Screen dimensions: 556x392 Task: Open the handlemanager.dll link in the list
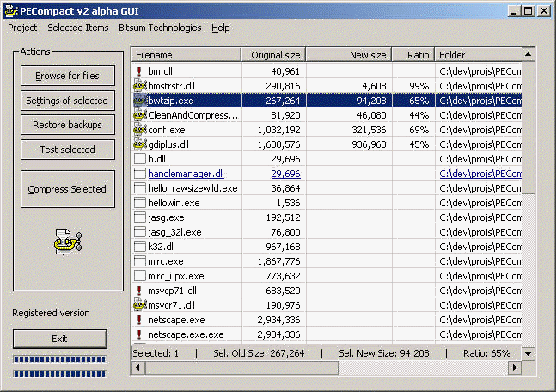coord(186,174)
